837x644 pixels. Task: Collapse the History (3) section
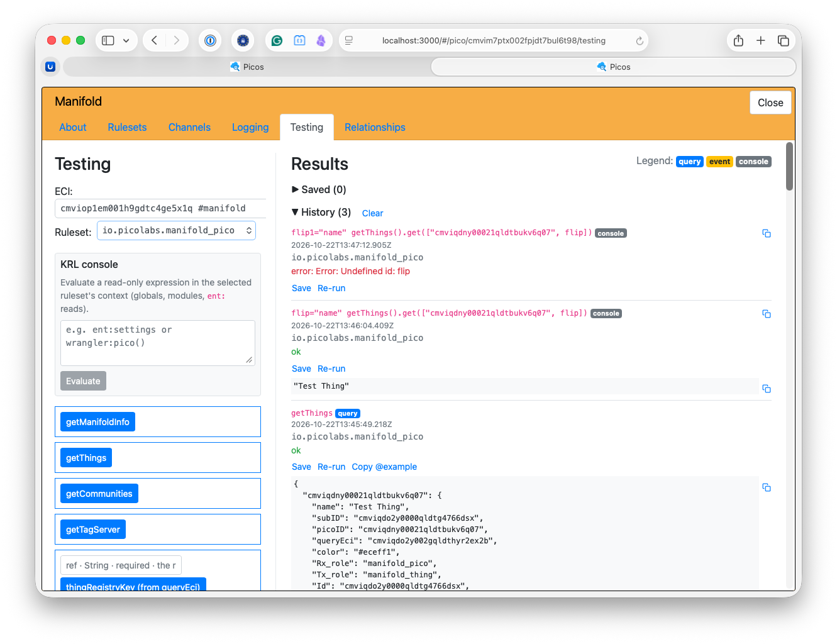321,212
